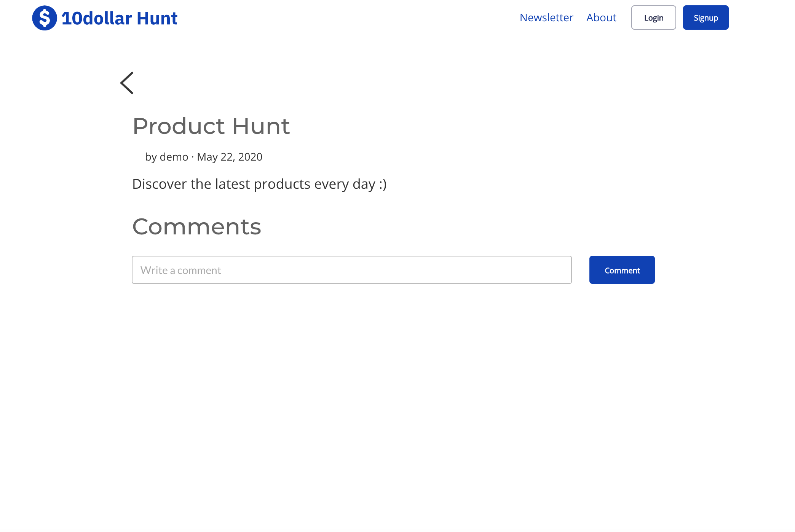Viewport: 795px width, 532px height.
Task: Open About from the top navigation
Action: pyautogui.click(x=601, y=18)
